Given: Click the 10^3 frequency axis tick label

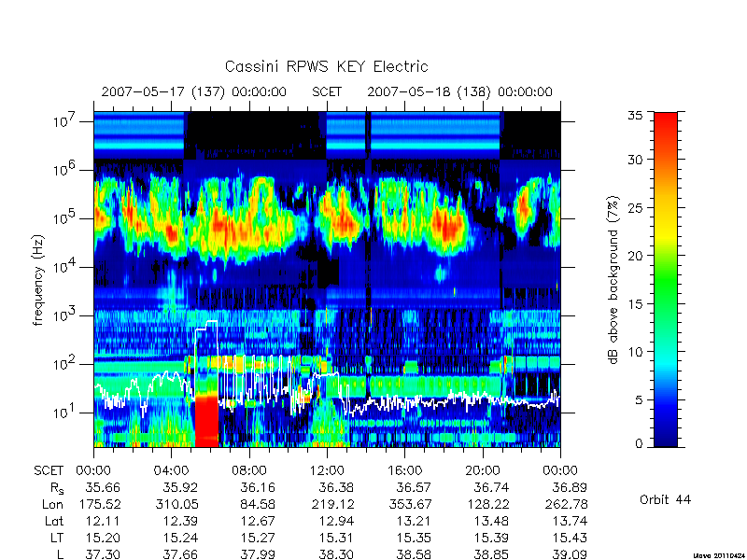Looking at the screenshot, I should [x=63, y=315].
